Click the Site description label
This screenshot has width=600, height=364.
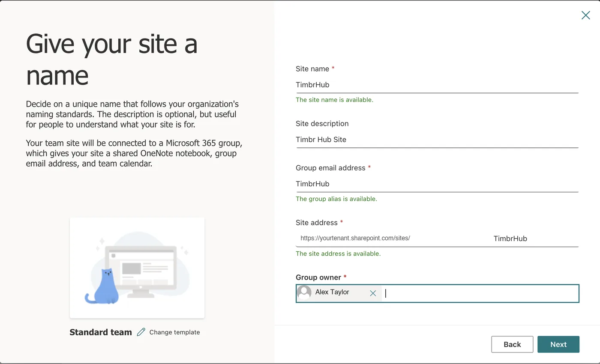tap(322, 124)
